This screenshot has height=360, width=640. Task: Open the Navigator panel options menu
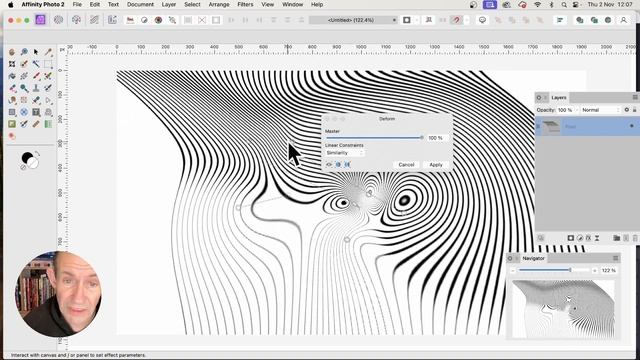pos(616,258)
